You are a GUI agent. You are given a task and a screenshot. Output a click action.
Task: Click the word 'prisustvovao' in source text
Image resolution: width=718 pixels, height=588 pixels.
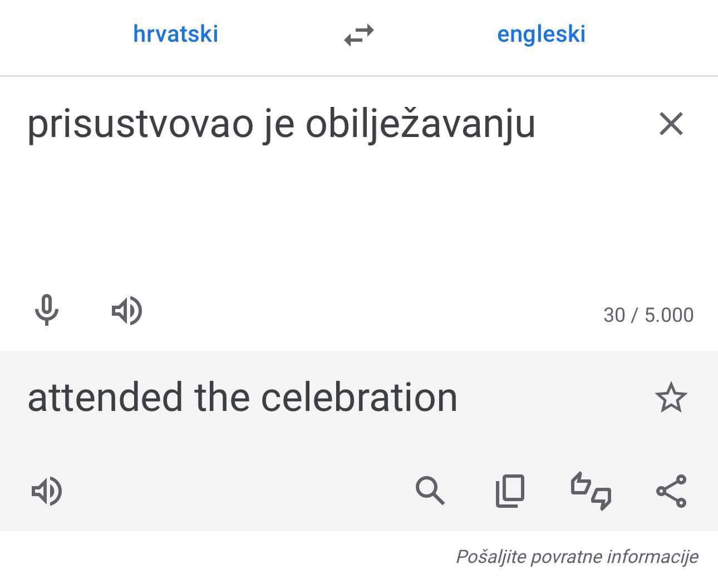pos(140,125)
